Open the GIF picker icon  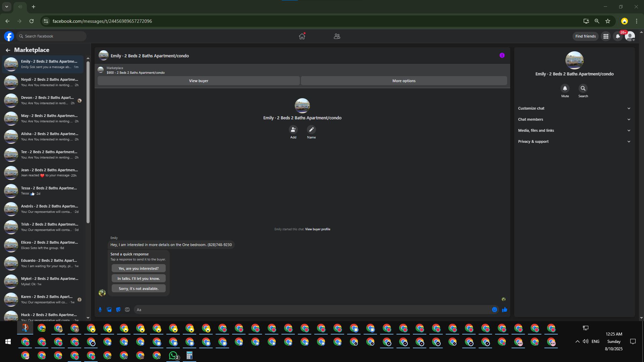click(x=127, y=310)
